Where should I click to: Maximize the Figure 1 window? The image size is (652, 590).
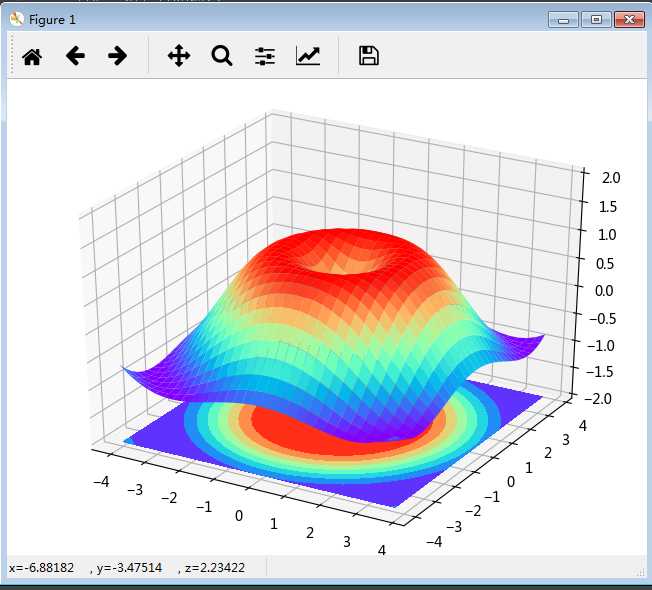click(596, 20)
